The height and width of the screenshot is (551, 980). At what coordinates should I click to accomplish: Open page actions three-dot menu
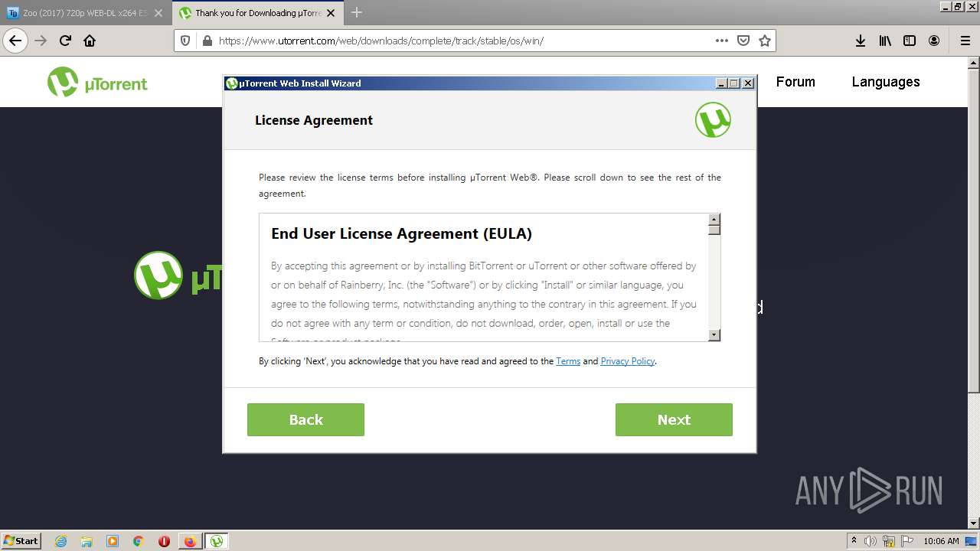[x=722, y=41]
